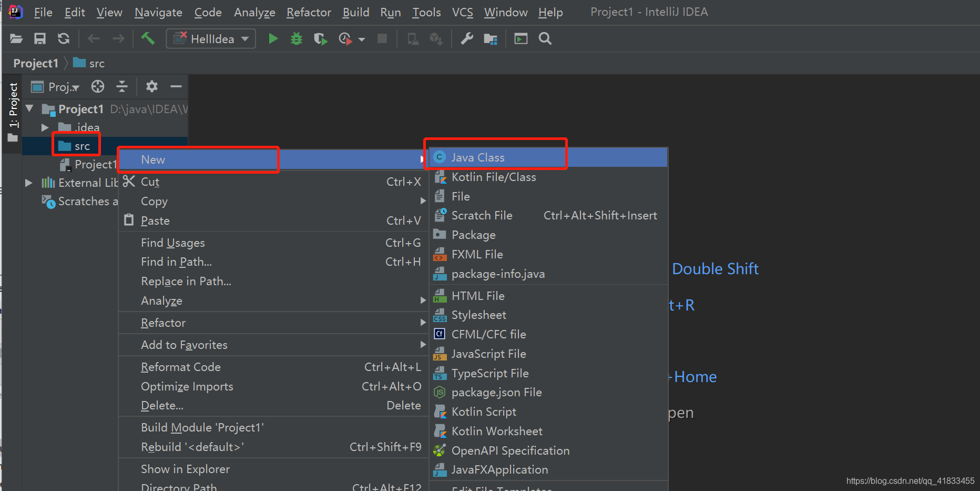Collapse the Project1 root tree node
980x491 pixels.
coord(29,109)
